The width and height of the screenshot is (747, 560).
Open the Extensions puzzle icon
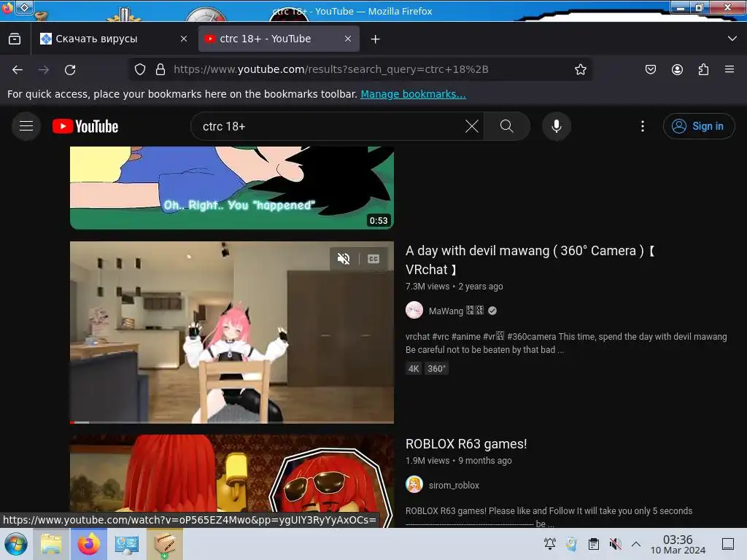tap(703, 69)
